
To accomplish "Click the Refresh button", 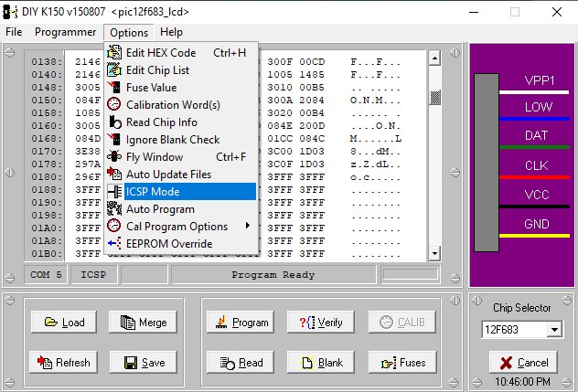I will 63,363.
